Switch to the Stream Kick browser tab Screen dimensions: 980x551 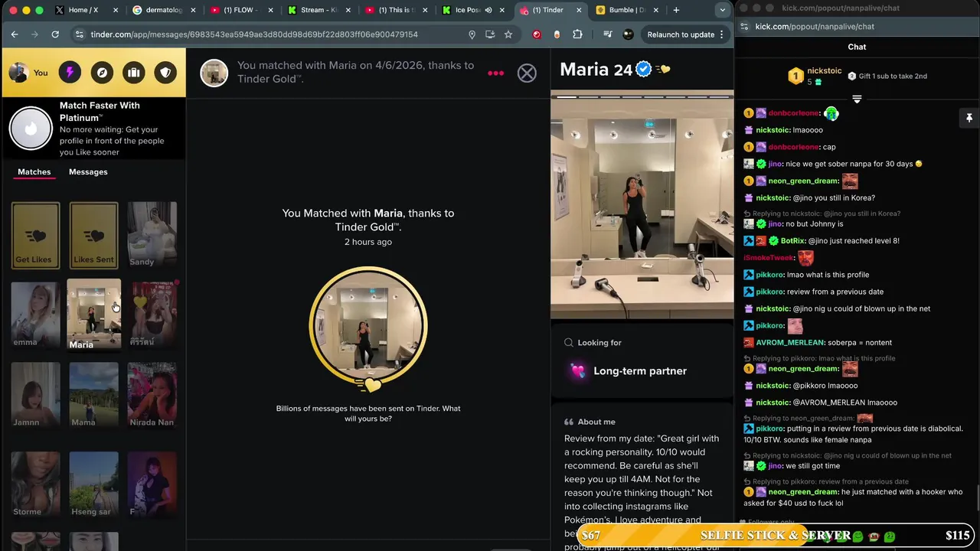(318, 10)
